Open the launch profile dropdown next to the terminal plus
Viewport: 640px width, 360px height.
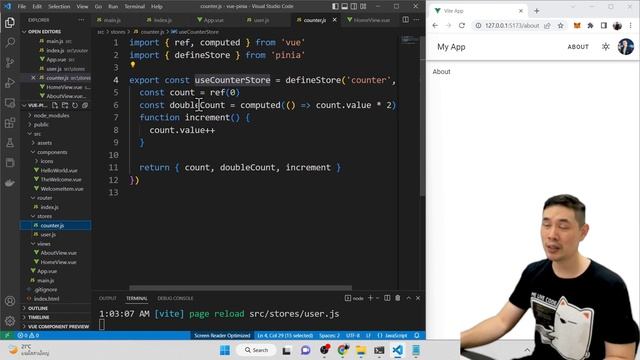pyautogui.click(x=377, y=298)
